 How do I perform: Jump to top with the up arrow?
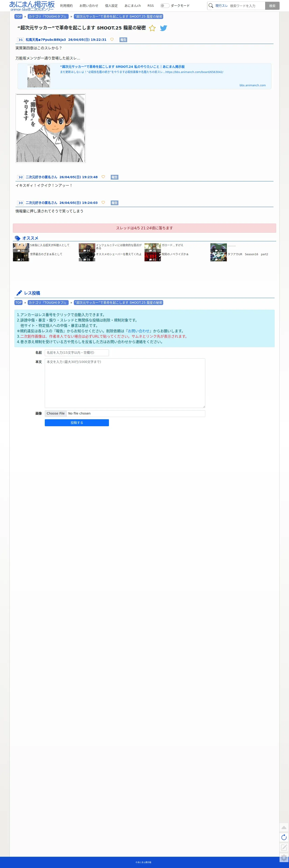pyautogui.click(x=284, y=828)
